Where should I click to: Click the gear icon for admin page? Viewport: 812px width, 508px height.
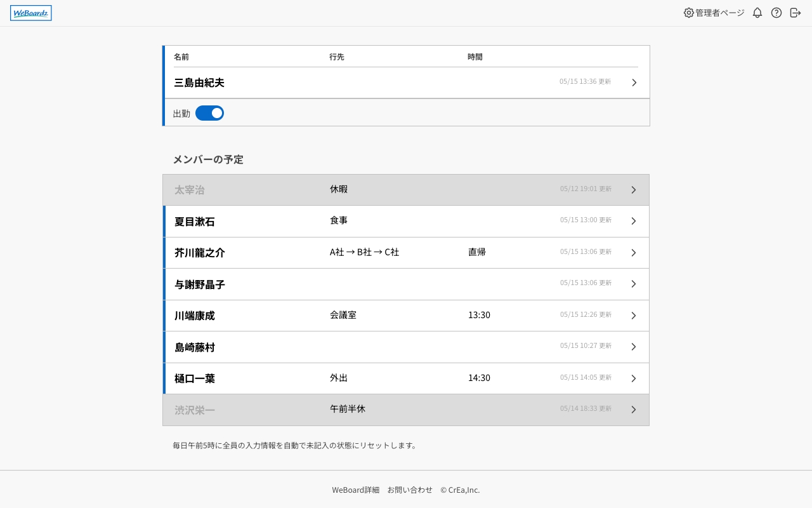(x=688, y=13)
